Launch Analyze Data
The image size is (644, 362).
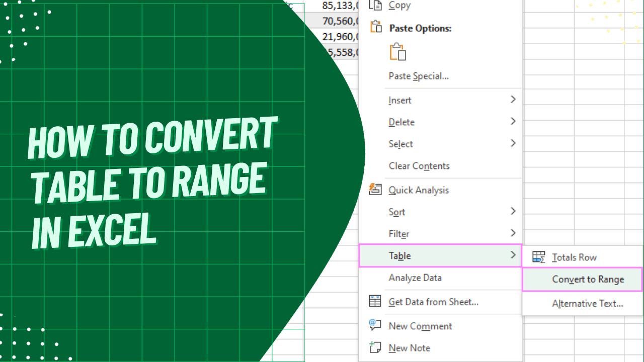[415, 278]
